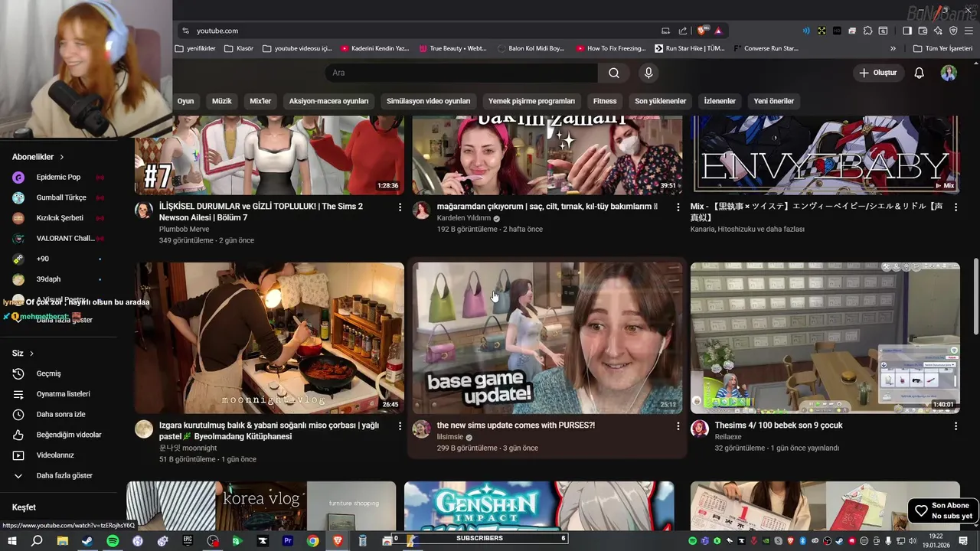
Task: Open options menu for mağaramdan çıkıyorum video
Action: 678,207
